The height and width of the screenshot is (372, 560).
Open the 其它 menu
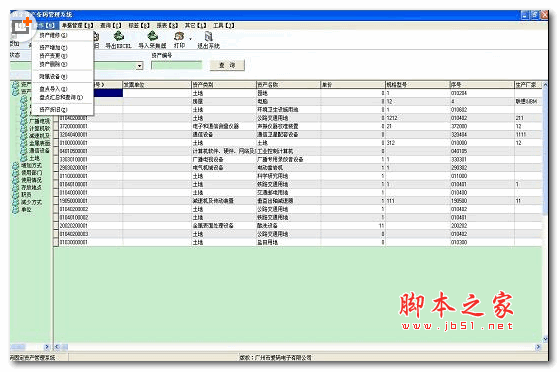pyautogui.click(x=195, y=25)
